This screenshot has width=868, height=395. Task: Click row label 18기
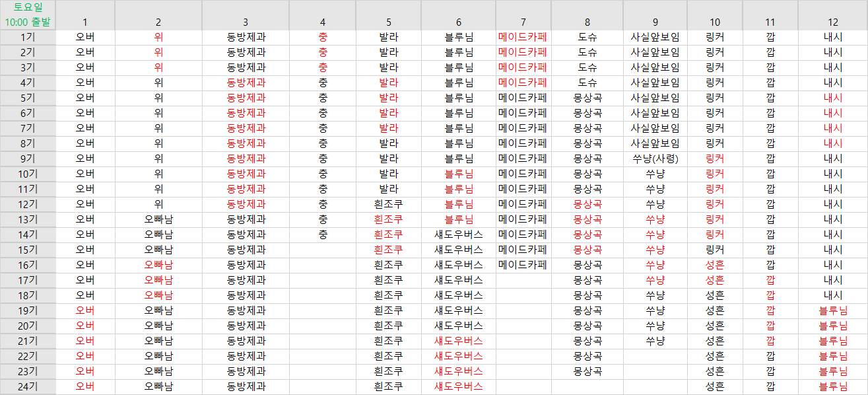click(28, 295)
